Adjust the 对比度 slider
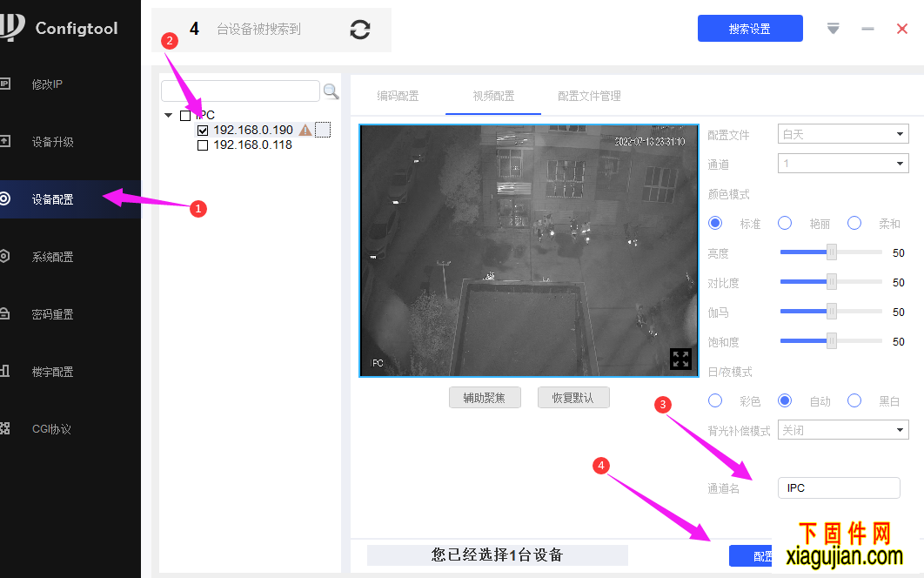 tap(831, 282)
